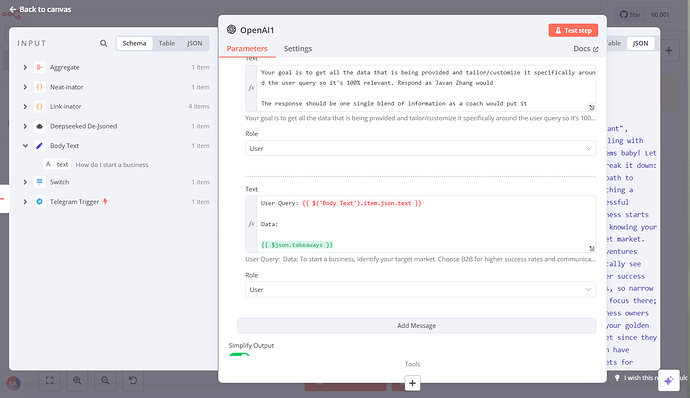This screenshot has width=690, height=398.
Task: Go back to canvas arrow
Action: [x=12, y=9]
